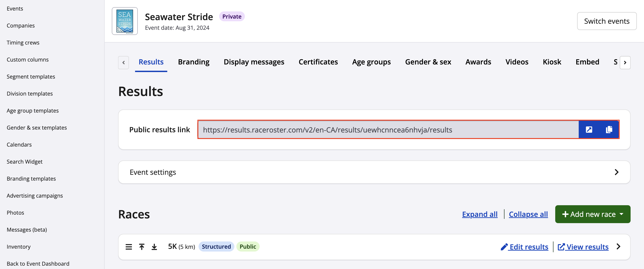Click the drag handle for 5K race

(129, 247)
